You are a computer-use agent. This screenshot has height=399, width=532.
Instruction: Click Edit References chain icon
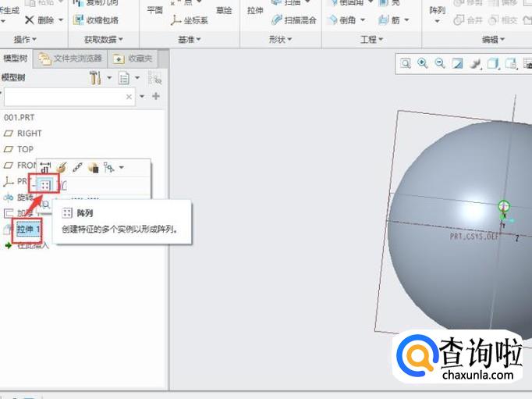pos(77,167)
